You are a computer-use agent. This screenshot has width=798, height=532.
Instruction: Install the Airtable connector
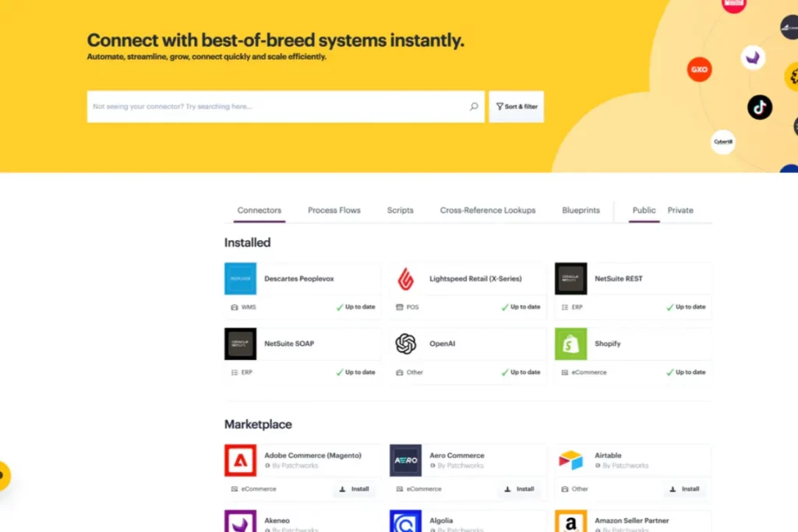(685, 489)
